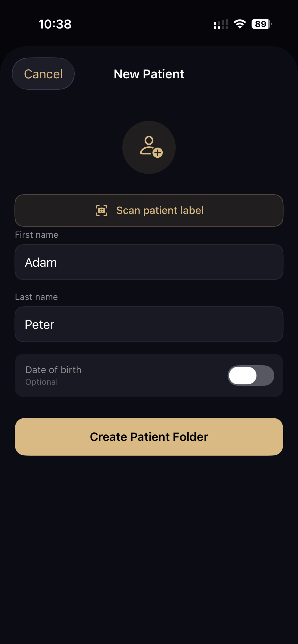This screenshot has width=298, height=644.
Task: Tap the Scan patient label text
Action: point(160,210)
